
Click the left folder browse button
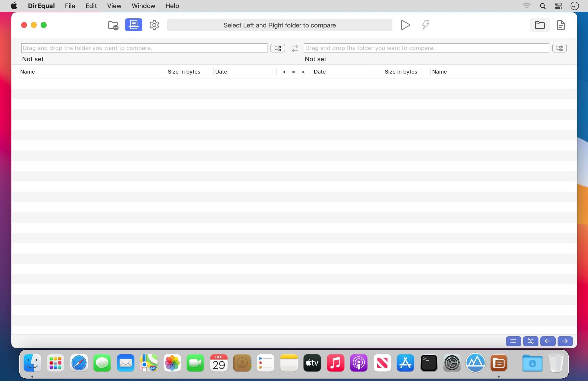click(278, 48)
